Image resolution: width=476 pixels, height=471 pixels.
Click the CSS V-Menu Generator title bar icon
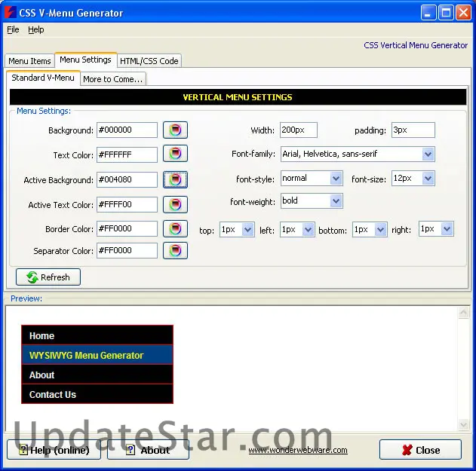(x=10, y=13)
